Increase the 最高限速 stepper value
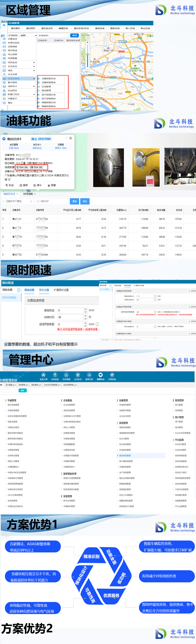 86,309
